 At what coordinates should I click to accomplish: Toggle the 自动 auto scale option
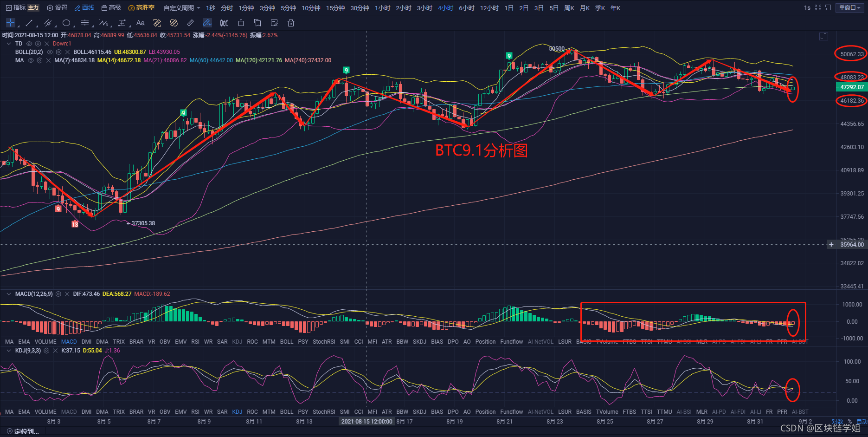pos(862,422)
